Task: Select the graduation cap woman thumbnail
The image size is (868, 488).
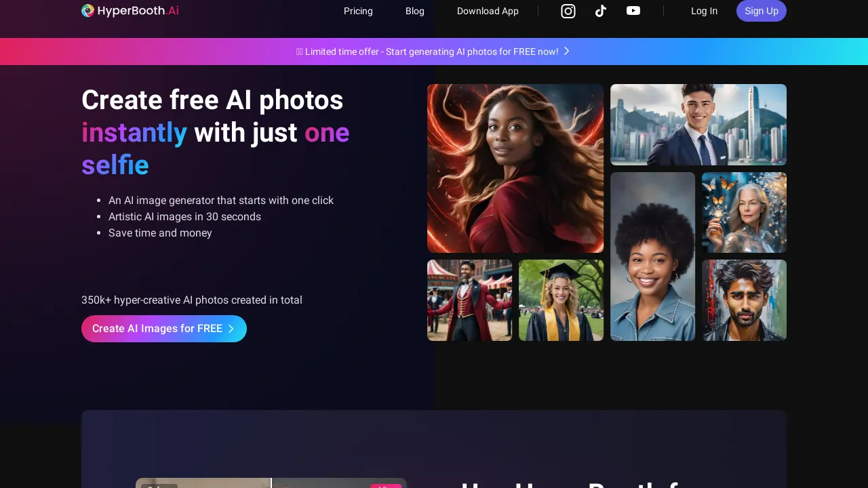Action: click(561, 300)
